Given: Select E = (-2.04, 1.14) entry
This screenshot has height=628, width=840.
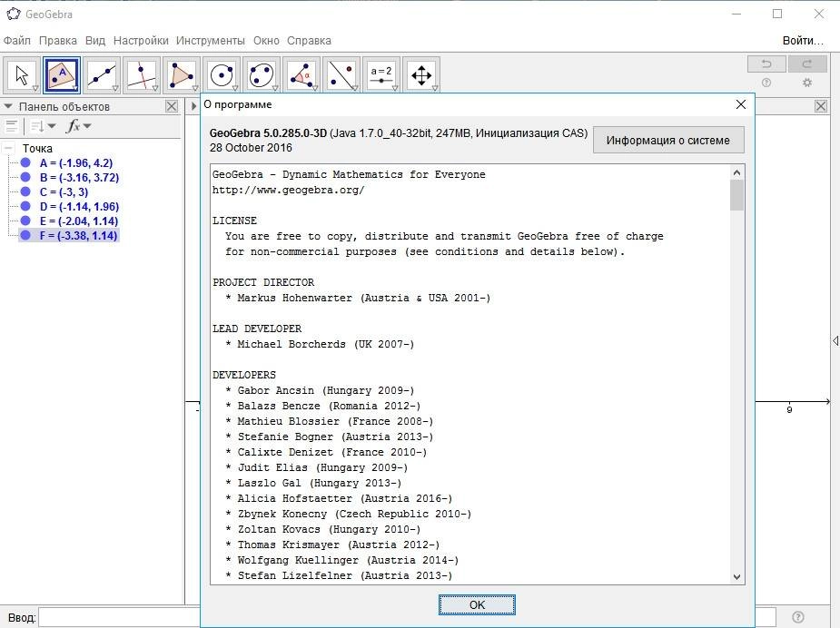Looking at the screenshot, I should 79,221.
